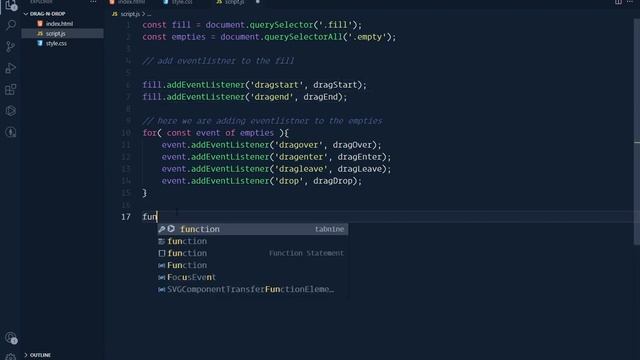
Task: Click the icon beside FocusEvent suggestion
Action: pyautogui.click(x=162, y=277)
